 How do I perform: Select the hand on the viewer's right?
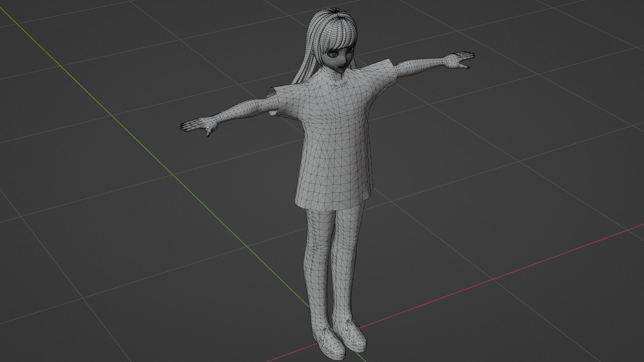tap(458, 60)
